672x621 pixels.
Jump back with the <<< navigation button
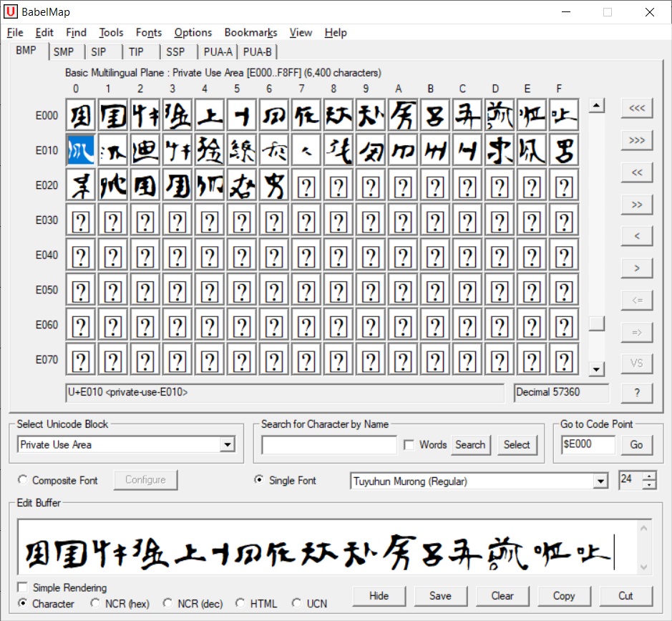pos(637,108)
